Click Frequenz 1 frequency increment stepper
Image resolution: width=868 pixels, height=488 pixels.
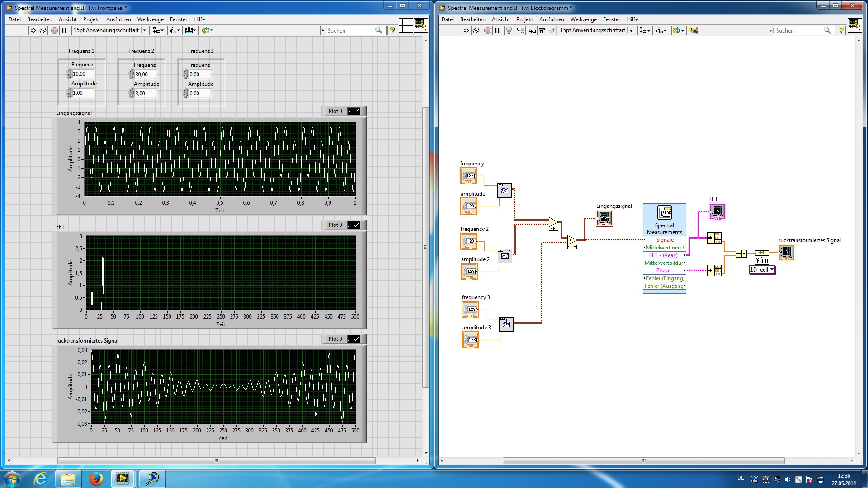point(69,72)
